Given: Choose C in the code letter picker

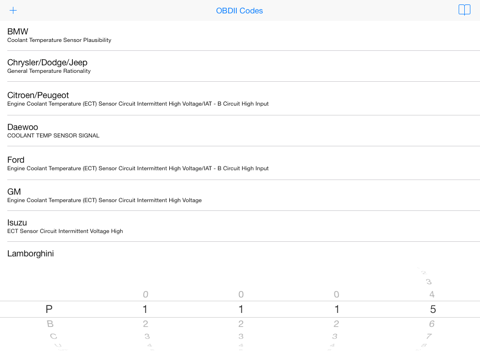Looking at the screenshot, I should pos(53,336).
